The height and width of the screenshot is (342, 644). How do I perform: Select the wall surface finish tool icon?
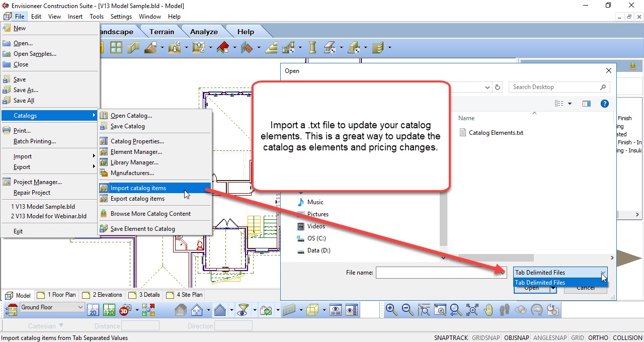coord(247,48)
